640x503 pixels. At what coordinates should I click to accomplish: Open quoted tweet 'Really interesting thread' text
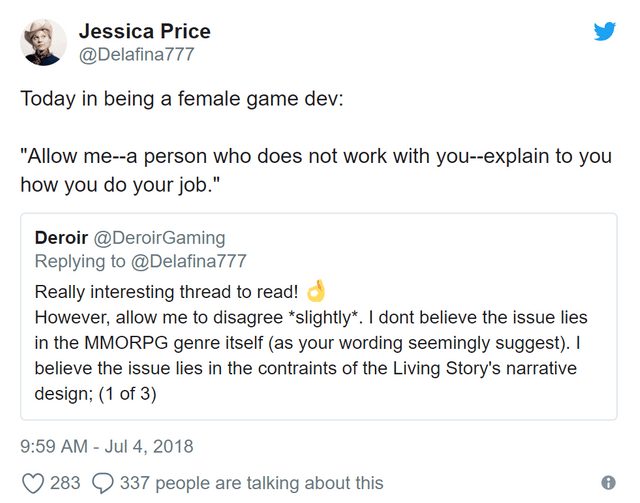tap(165, 292)
